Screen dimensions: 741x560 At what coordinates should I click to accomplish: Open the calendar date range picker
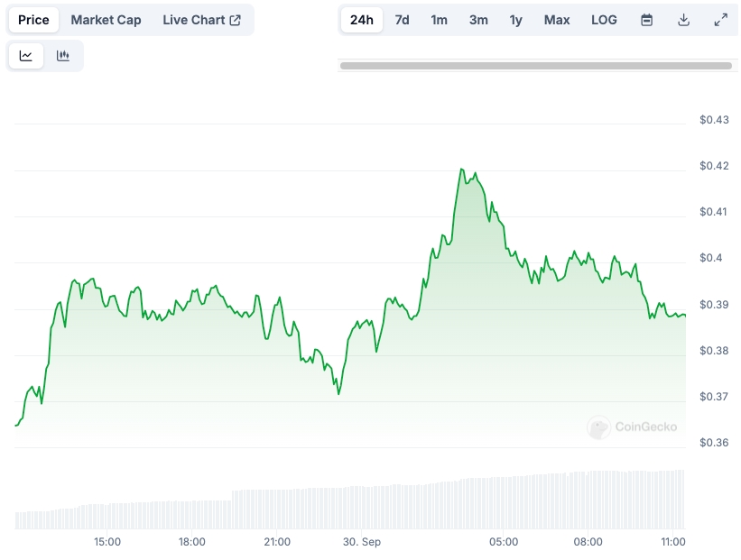pos(646,20)
